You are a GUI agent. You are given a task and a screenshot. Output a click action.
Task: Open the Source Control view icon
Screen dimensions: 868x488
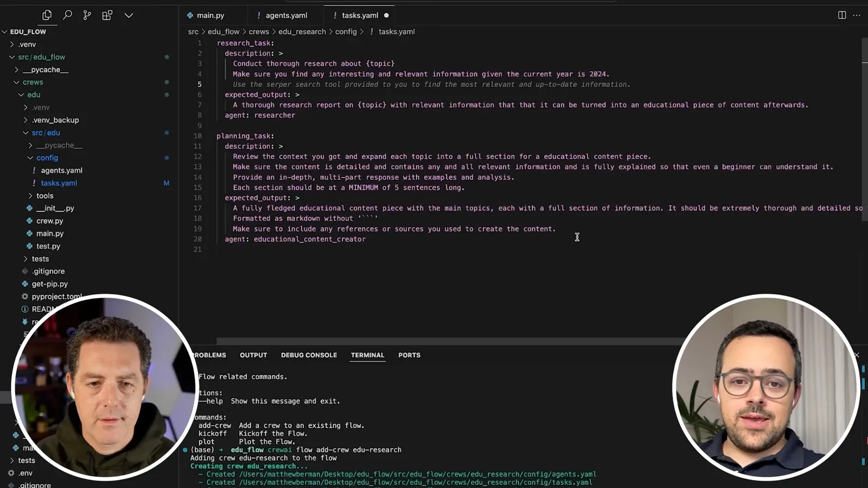pos(87,15)
